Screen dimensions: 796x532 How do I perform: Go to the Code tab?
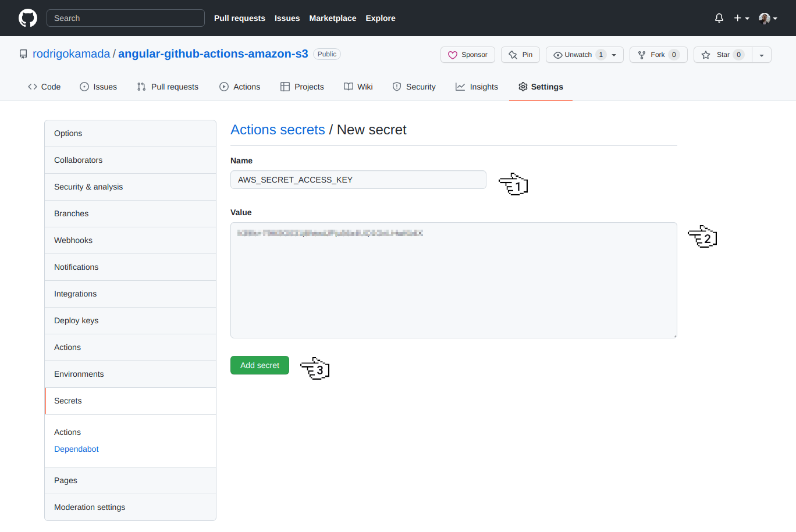(44, 86)
